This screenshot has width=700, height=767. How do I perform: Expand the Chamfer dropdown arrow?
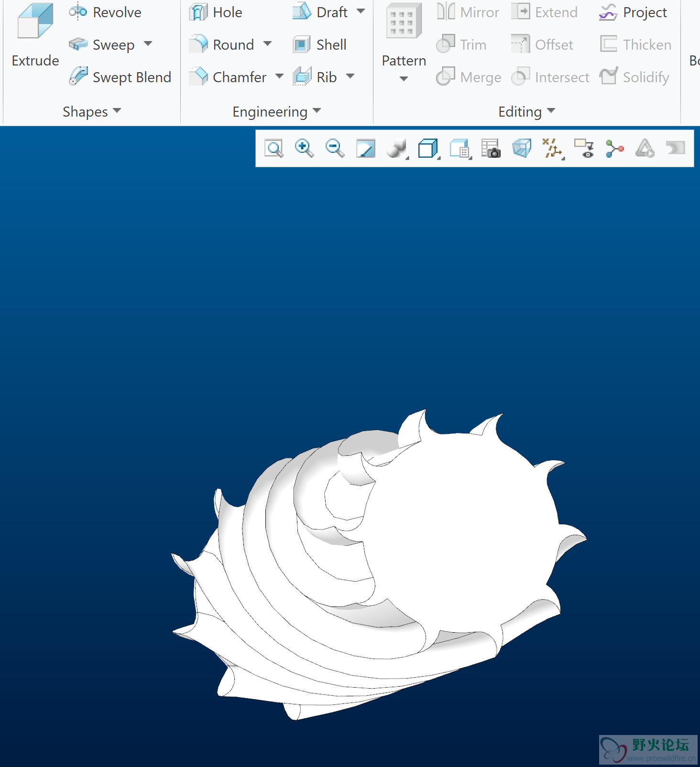[279, 76]
